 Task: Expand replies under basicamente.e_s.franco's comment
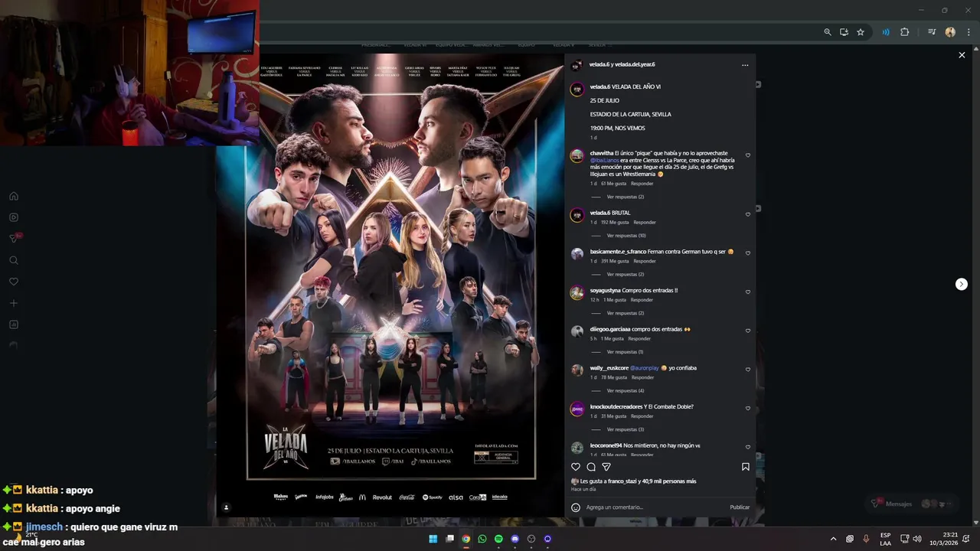pyautogui.click(x=626, y=274)
